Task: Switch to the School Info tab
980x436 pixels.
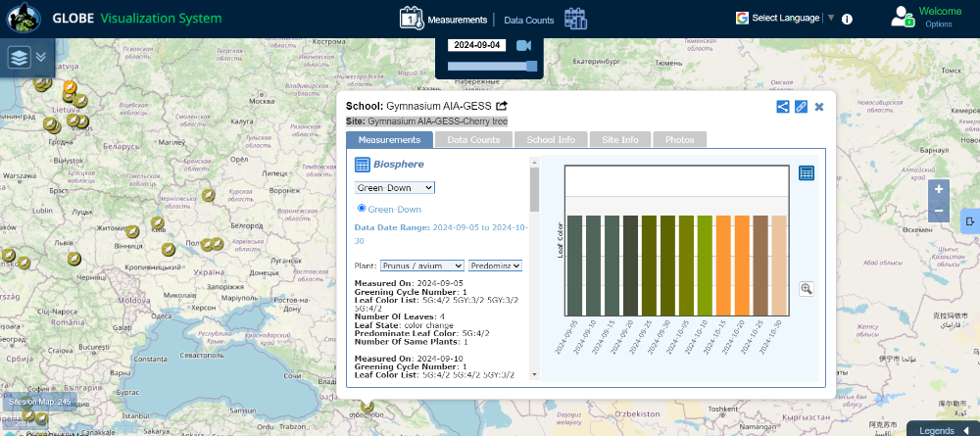Action: pos(551,140)
